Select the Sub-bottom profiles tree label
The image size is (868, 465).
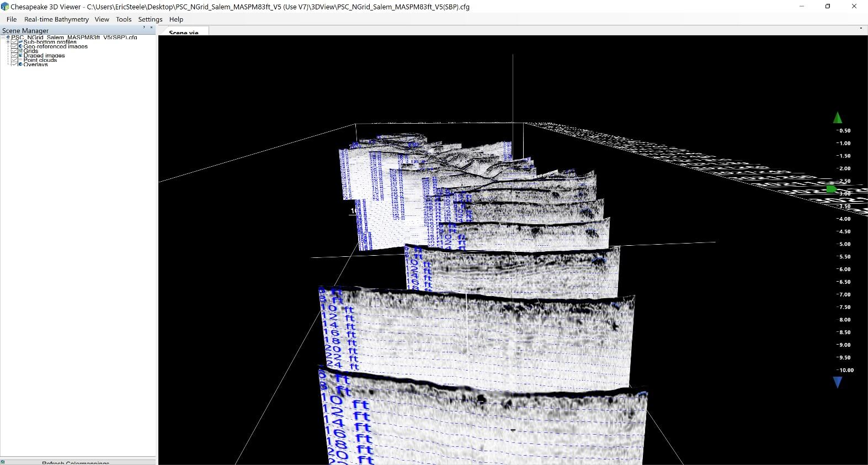pyautogui.click(x=50, y=42)
